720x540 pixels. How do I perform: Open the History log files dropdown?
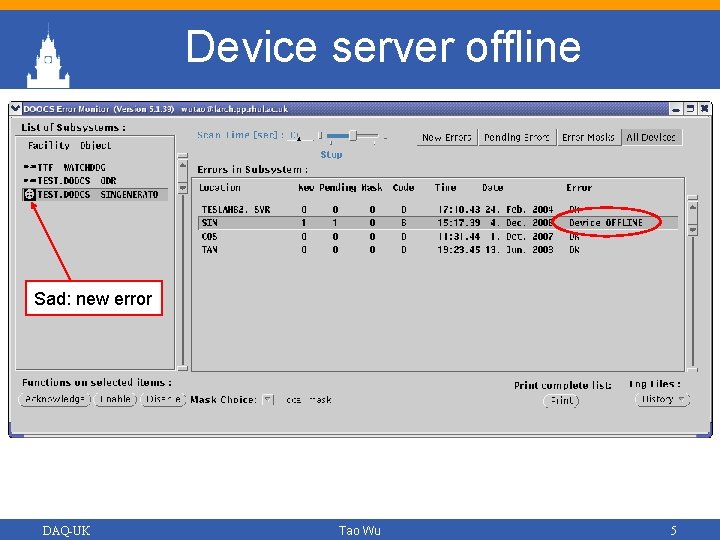pos(663,399)
